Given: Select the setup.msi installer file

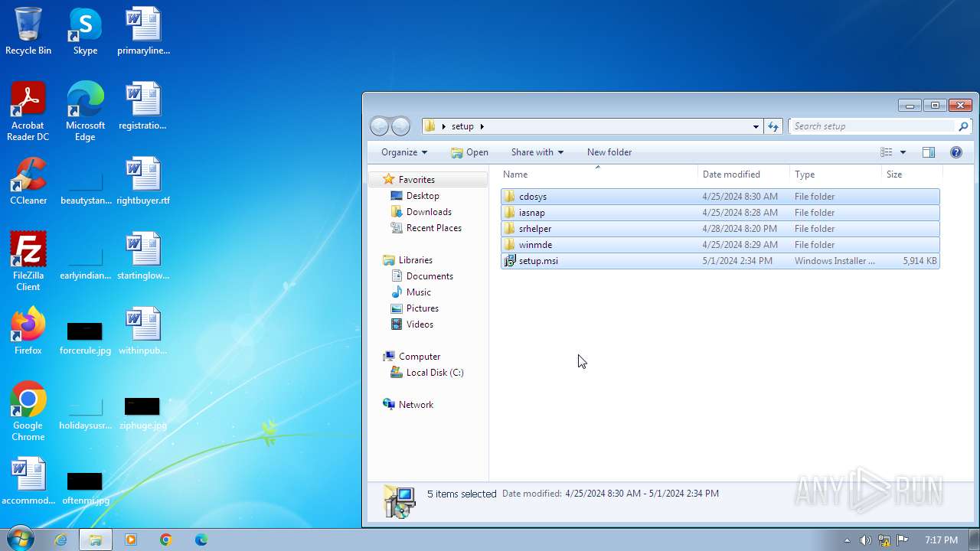Looking at the screenshot, I should pos(720,261).
